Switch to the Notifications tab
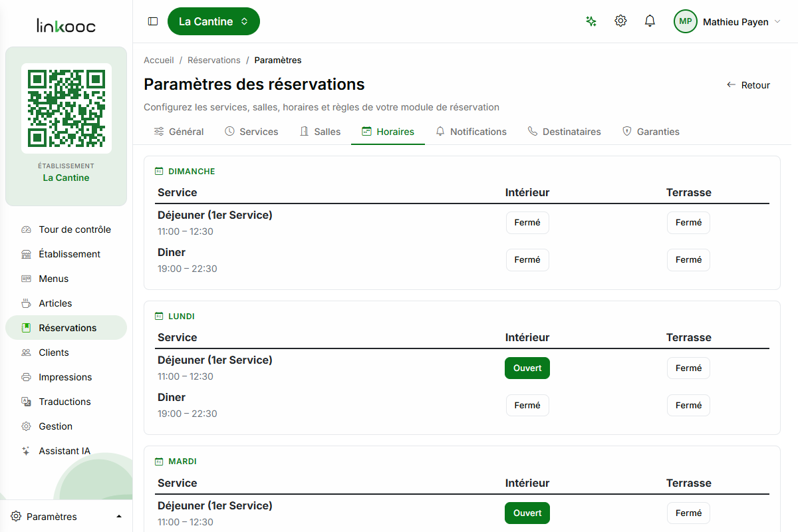This screenshot has width=798, height=532. pos(471,132)
